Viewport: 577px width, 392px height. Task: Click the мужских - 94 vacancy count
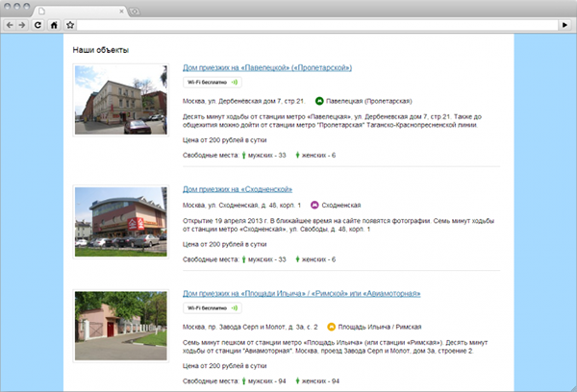click(266, 381)
